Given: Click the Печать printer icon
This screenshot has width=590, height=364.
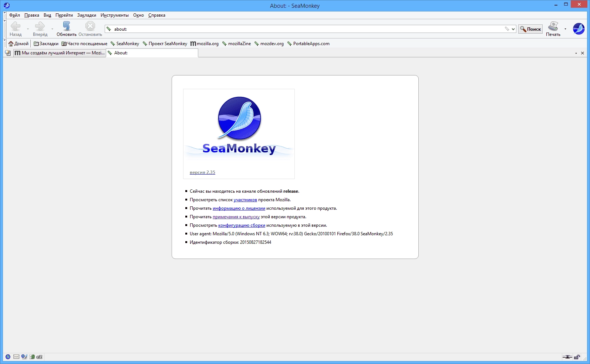Looking at the screenshot, I should tap(553, 29).
